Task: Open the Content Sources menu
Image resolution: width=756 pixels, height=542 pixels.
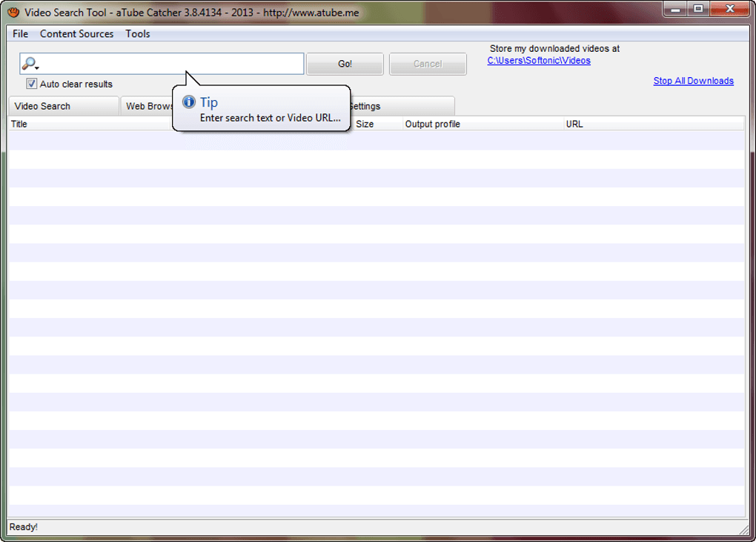Action: 76,34
